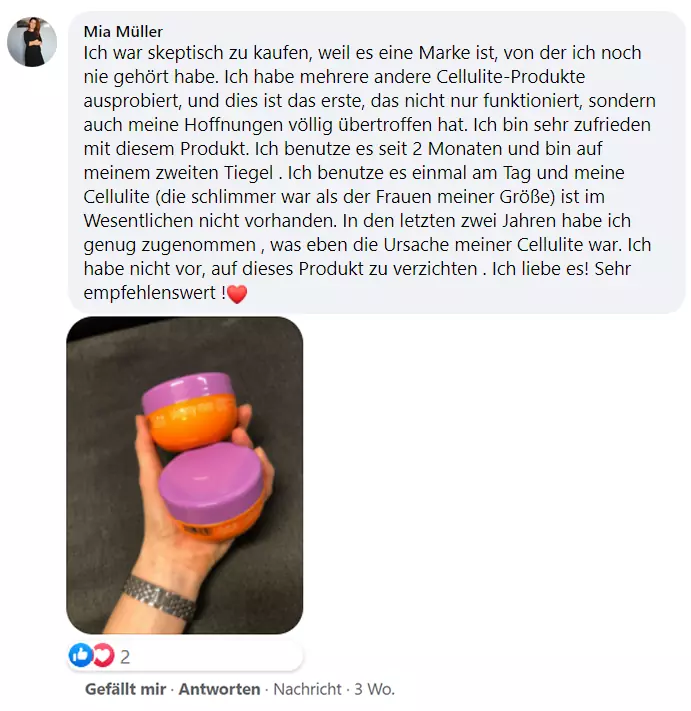Send a message via Nachricht
Viewport: 691px width, 711px height.
click(307, 689)
